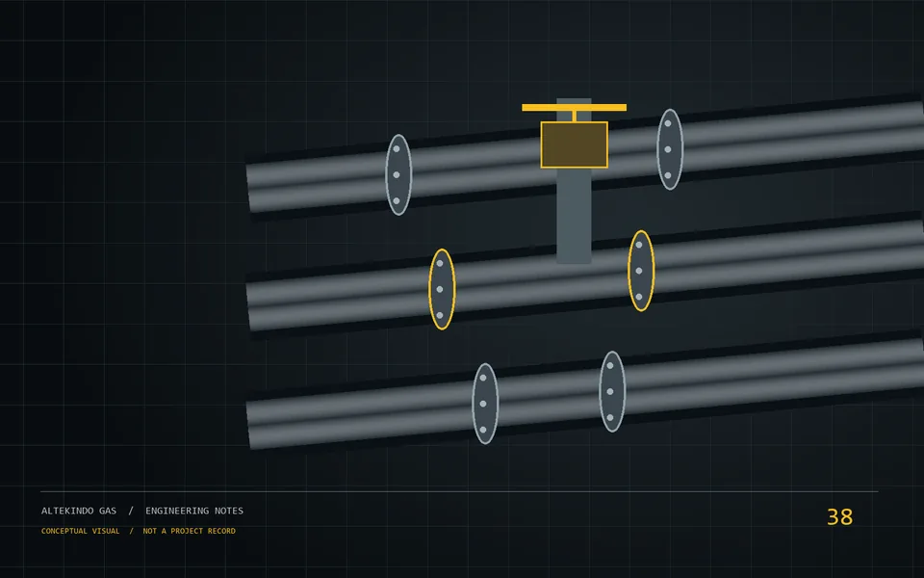Click the horizontal footer divider line

459,491
